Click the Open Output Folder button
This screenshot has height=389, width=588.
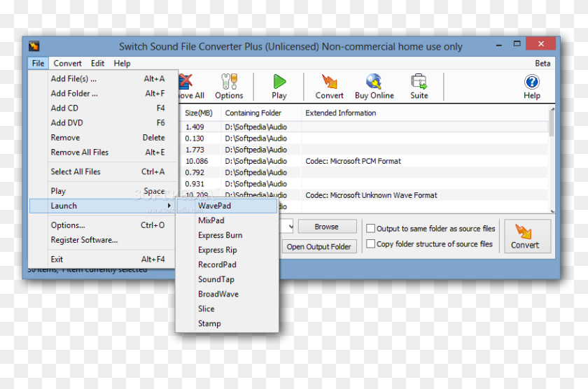click(318, 246)
